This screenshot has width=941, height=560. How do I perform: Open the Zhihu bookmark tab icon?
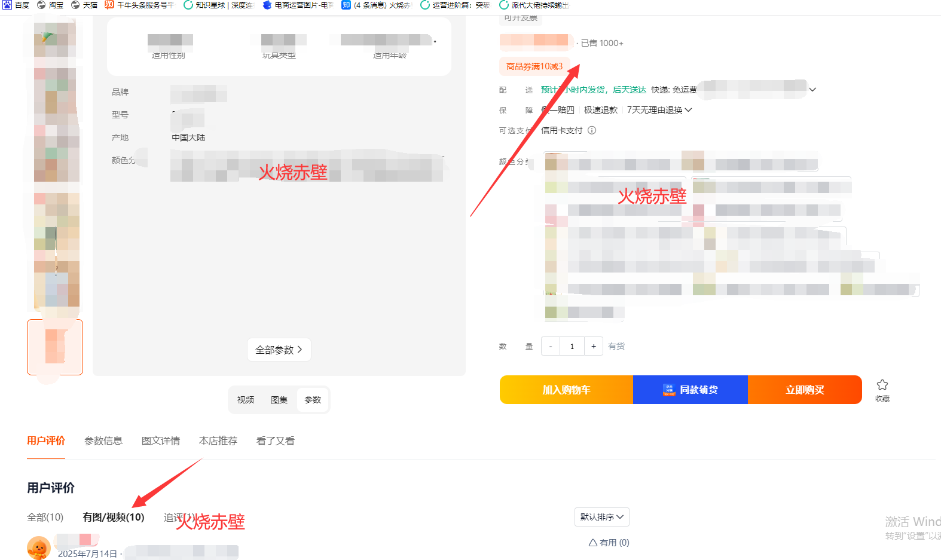(x=346, y=5)
